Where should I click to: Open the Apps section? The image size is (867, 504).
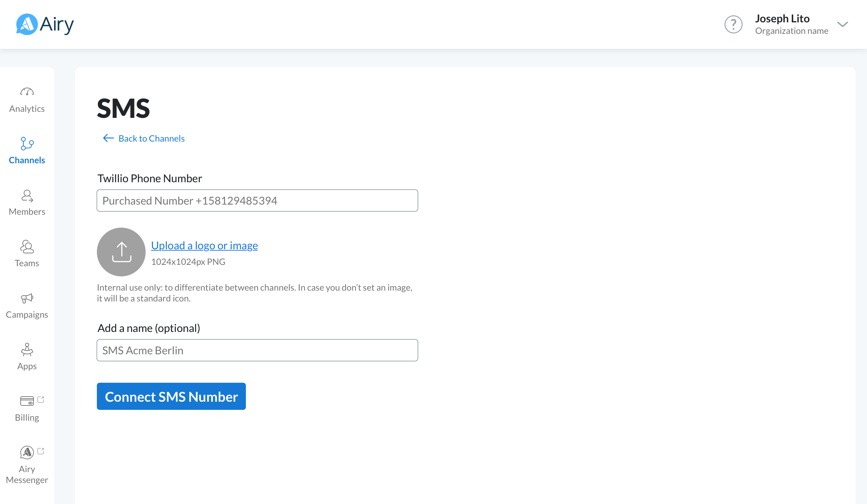pyautogui.click(x=27, y=357)
